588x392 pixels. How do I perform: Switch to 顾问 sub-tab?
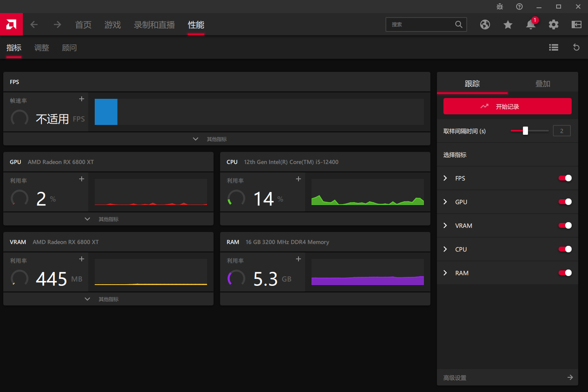pyautogui.click(x=69, y=48)
